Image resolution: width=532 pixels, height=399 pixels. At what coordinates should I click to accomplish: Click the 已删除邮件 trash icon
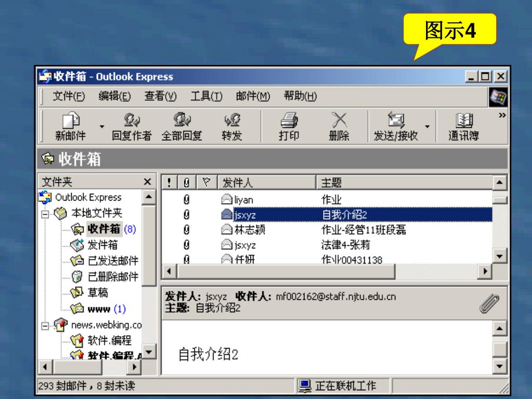point(77,276)
